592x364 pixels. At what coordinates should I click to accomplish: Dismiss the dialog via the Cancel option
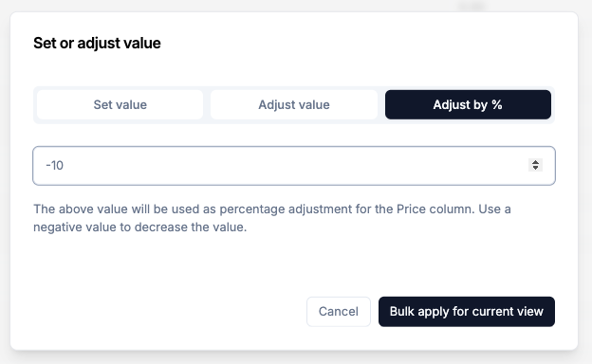(x=339, y=312)
